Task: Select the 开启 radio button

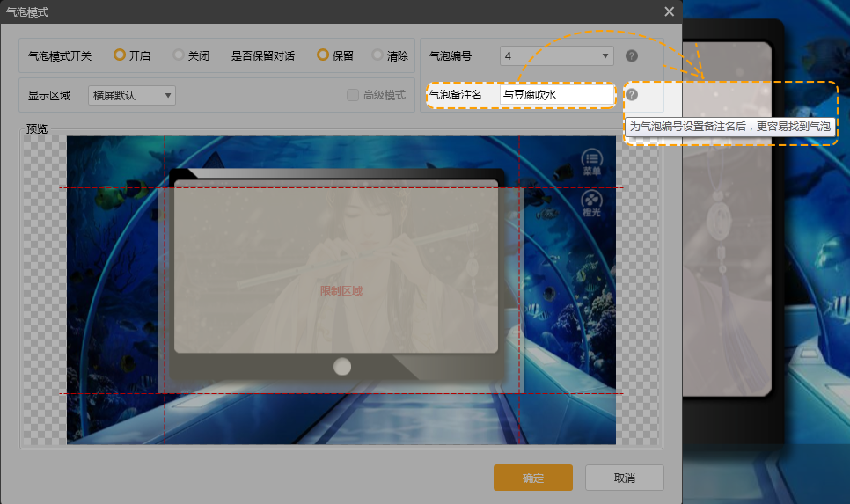Action: point(120,55)
